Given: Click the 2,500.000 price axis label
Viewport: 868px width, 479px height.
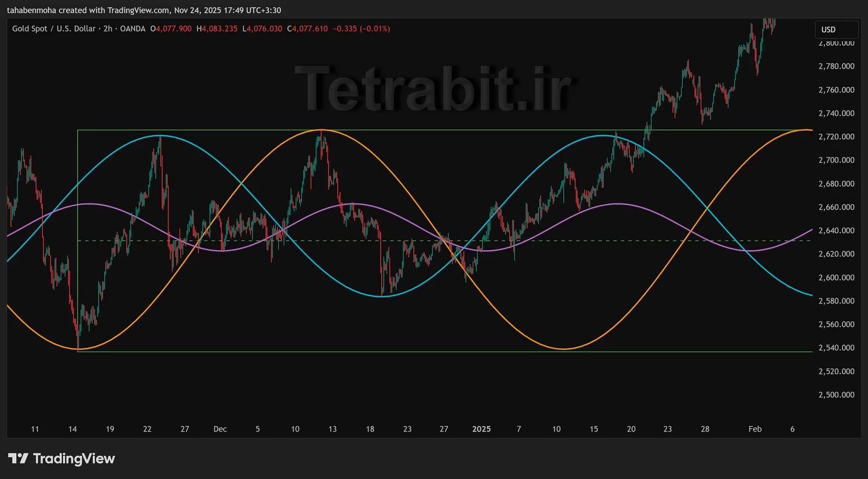Looking at the screenshot, I should (836, 394).
